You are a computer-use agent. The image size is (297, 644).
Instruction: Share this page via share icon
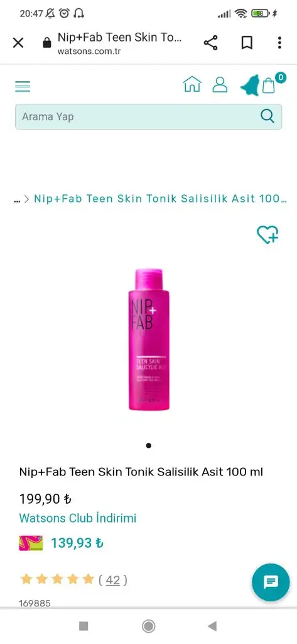[210, 43]
